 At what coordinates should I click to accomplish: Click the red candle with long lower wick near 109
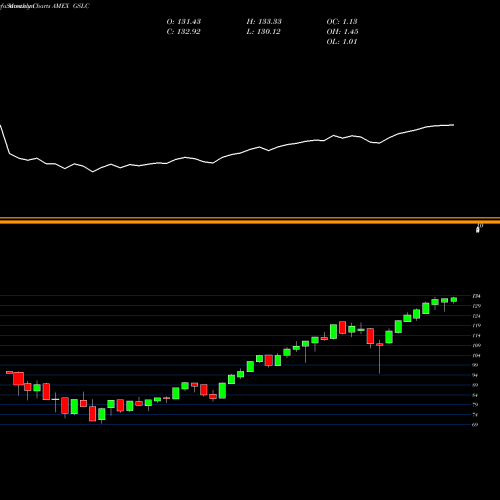[380, 345]
